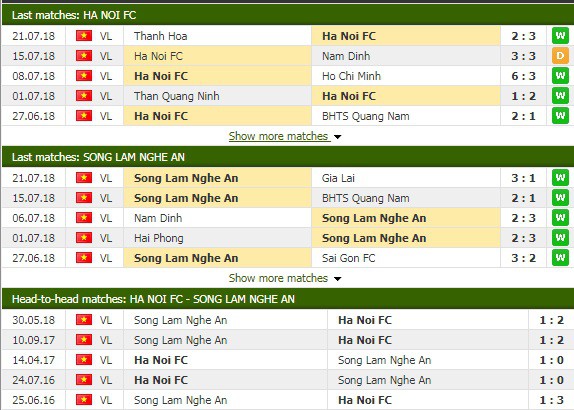Select Ho Chi Minh opponent name
This screenshot has height=410, width=574.
click(351, 76)
